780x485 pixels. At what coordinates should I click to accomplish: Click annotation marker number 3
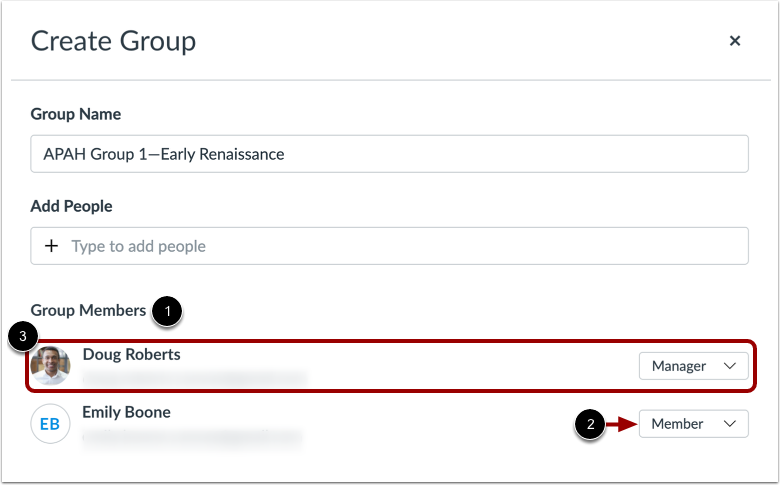[x=23, y=336]
